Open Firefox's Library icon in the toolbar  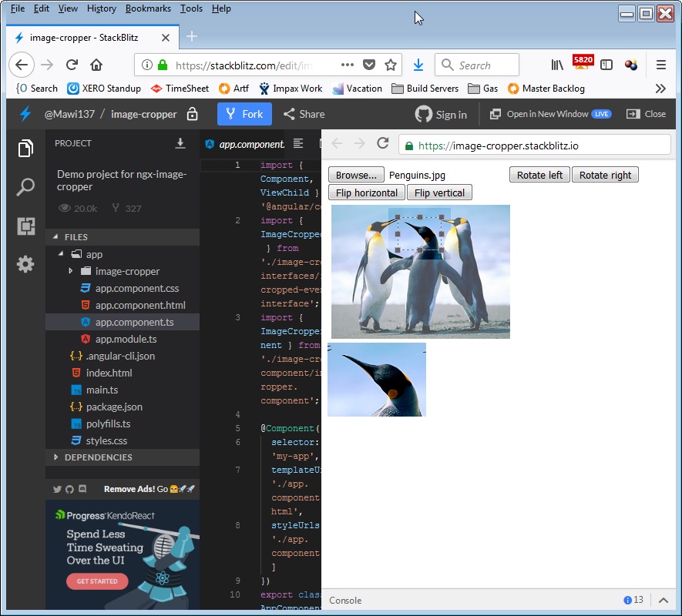(556, 65)
